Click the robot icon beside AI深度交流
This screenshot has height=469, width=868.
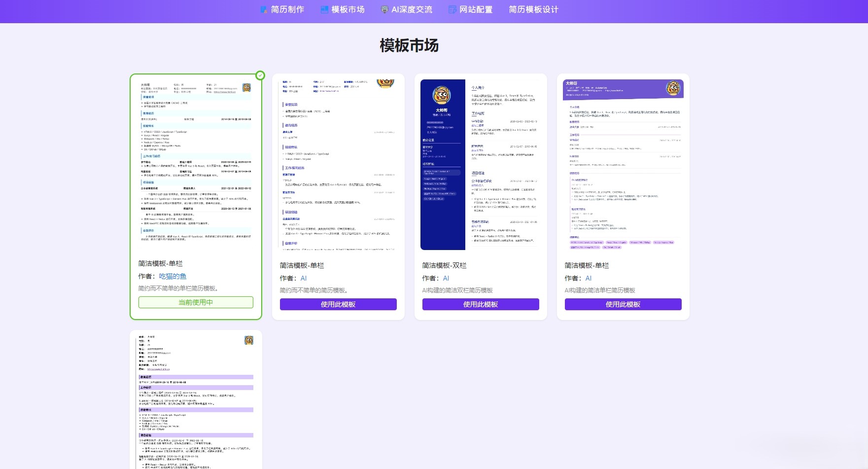(x=384, y=9)
